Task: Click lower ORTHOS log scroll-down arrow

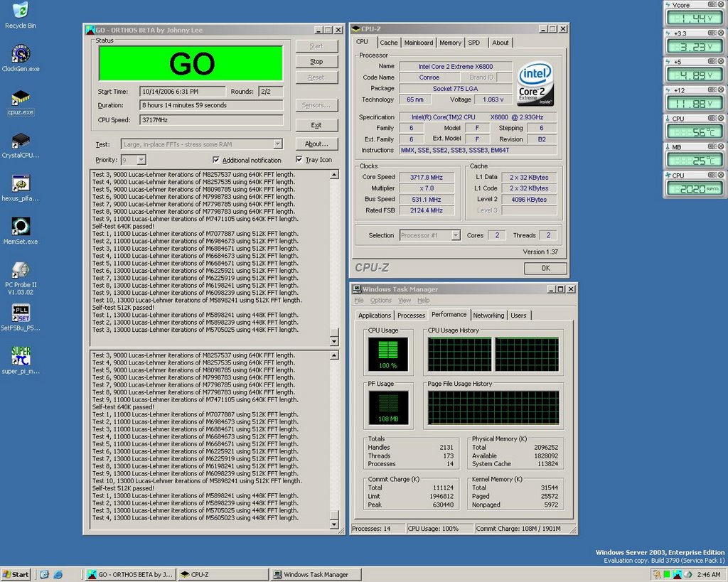Action: [334, 524]
